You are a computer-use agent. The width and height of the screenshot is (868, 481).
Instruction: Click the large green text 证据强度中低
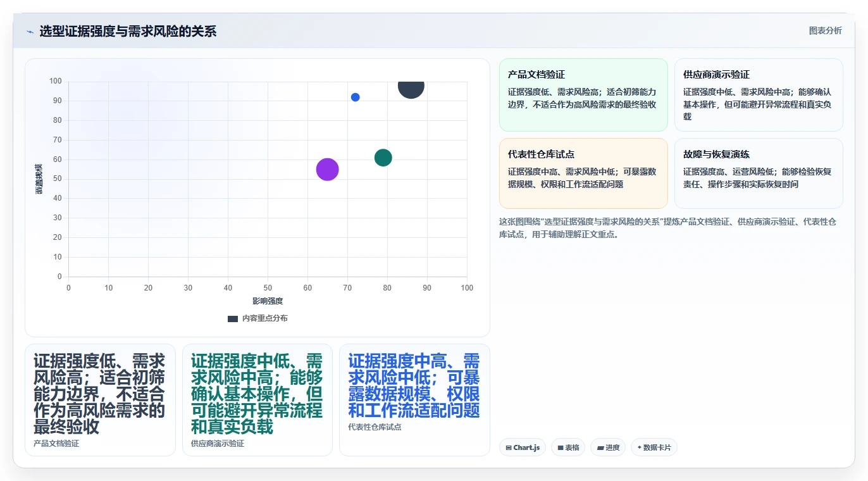[257, 394]
